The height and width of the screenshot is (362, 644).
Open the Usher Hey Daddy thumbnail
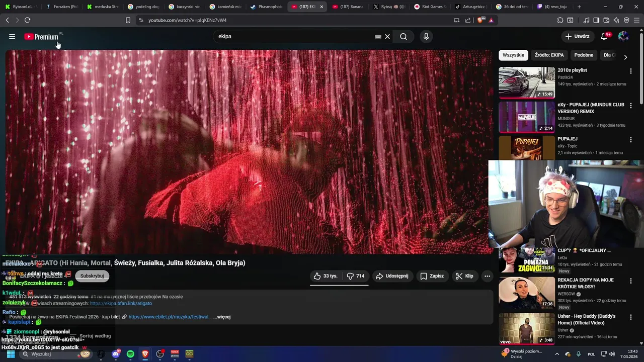(527, 328)
